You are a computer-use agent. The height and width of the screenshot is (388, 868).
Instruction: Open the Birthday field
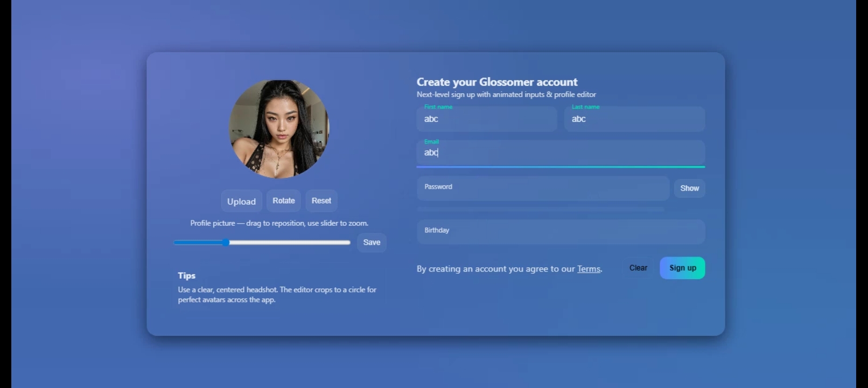pos(560,232)
